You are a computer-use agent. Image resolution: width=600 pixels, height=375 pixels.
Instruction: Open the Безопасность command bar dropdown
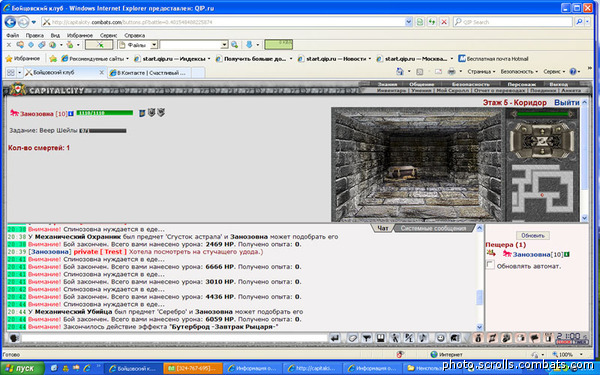(519, 72)
